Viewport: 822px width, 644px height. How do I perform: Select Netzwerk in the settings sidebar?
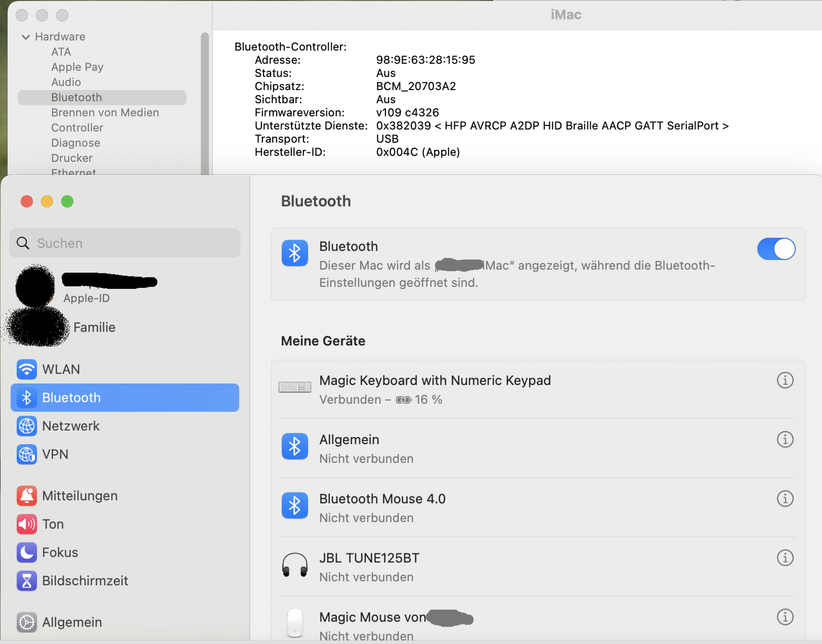tap(71, 426)
